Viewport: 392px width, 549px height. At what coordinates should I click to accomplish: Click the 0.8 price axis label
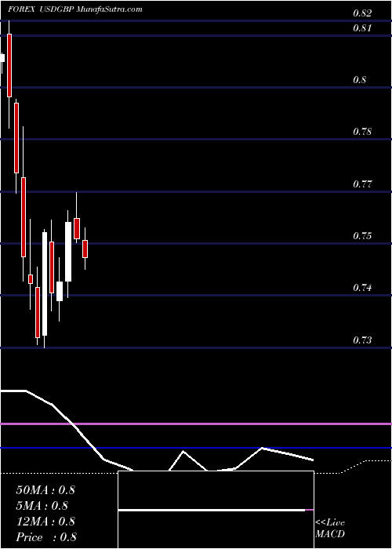point(360,80)
